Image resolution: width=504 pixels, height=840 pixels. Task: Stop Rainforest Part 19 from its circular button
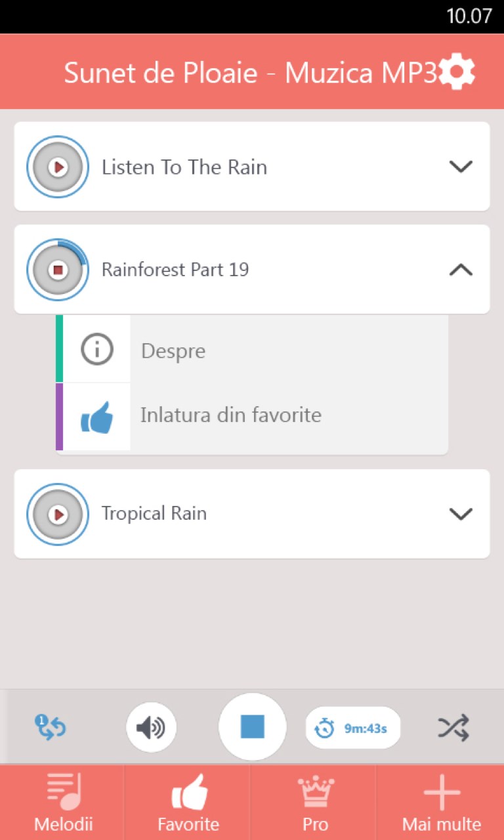tap(58, 270)
